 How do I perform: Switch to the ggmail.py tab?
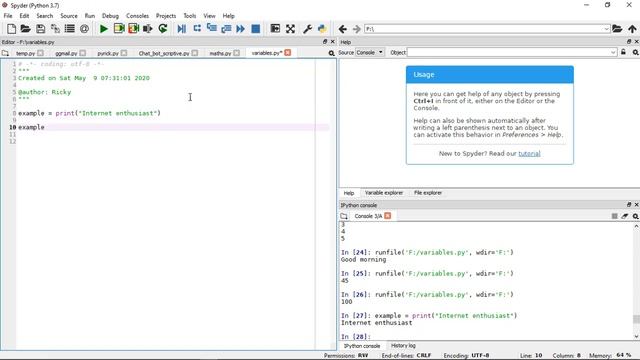coord(66,53)
